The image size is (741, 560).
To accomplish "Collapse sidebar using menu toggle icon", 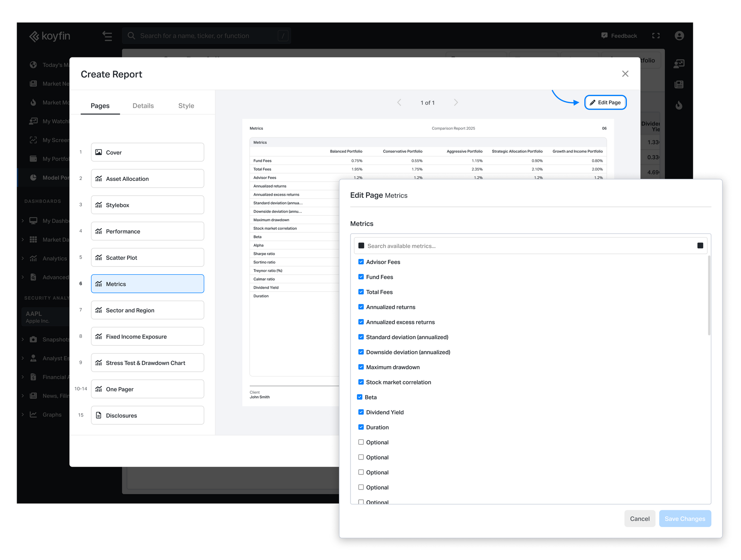I will point(107,36).
